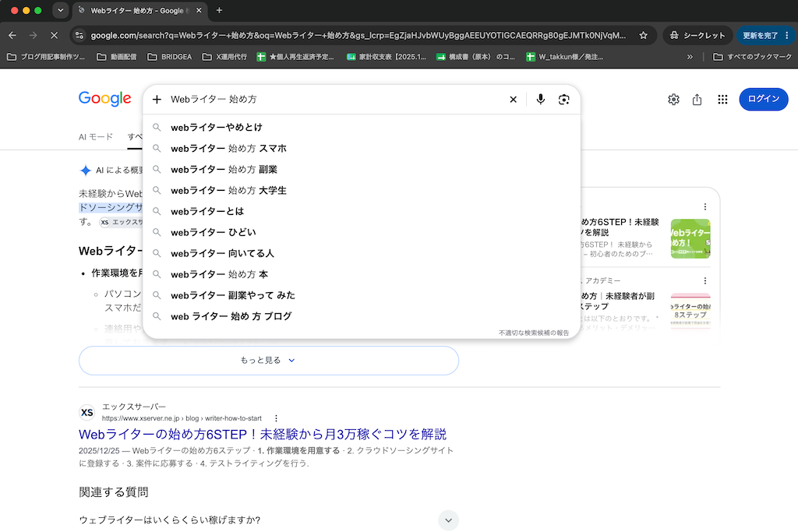Click the AI による概要 sparkle icon
The image size is (798, 532).
pyautogui.click(x=86, y=171)
